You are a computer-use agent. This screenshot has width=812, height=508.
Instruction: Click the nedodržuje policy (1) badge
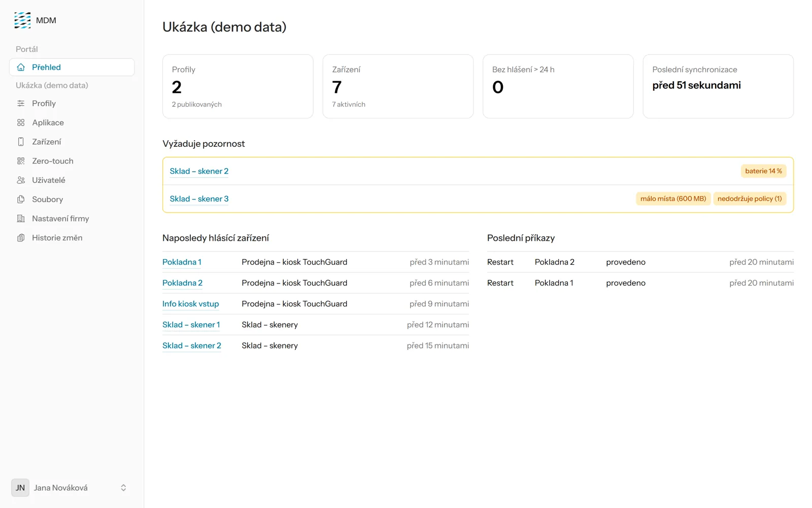[x=750, y=199]
